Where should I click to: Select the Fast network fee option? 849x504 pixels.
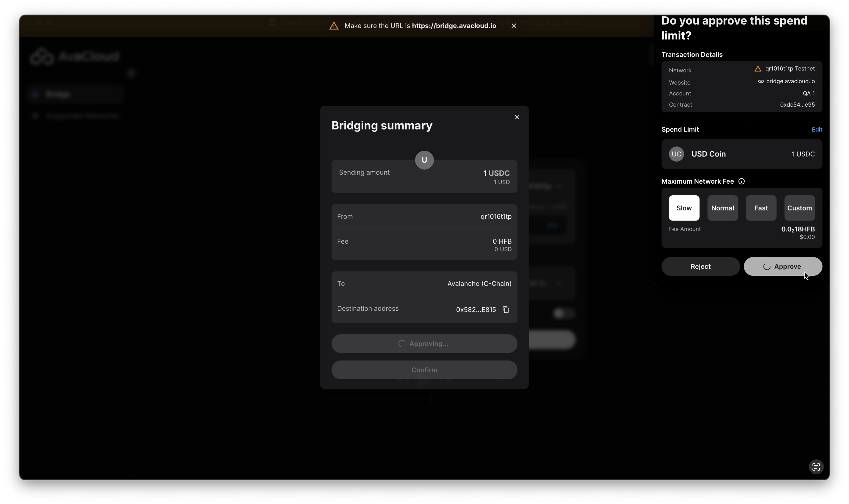[x=761, y=208]
